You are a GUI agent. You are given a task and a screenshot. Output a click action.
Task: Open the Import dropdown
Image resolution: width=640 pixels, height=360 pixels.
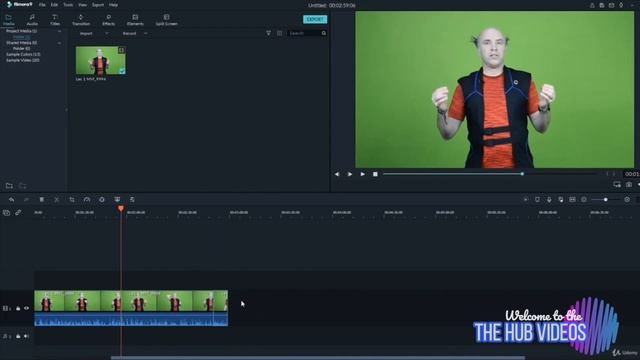pos(93,33)
